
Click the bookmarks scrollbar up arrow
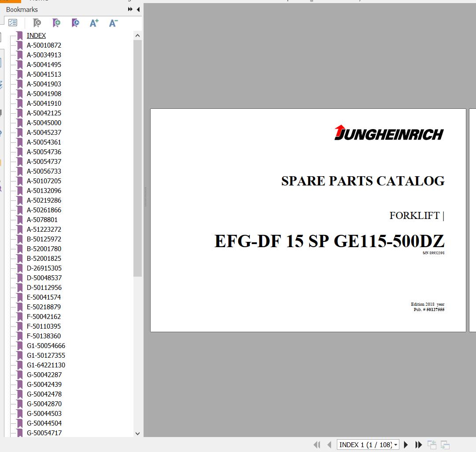coord(137,36)
